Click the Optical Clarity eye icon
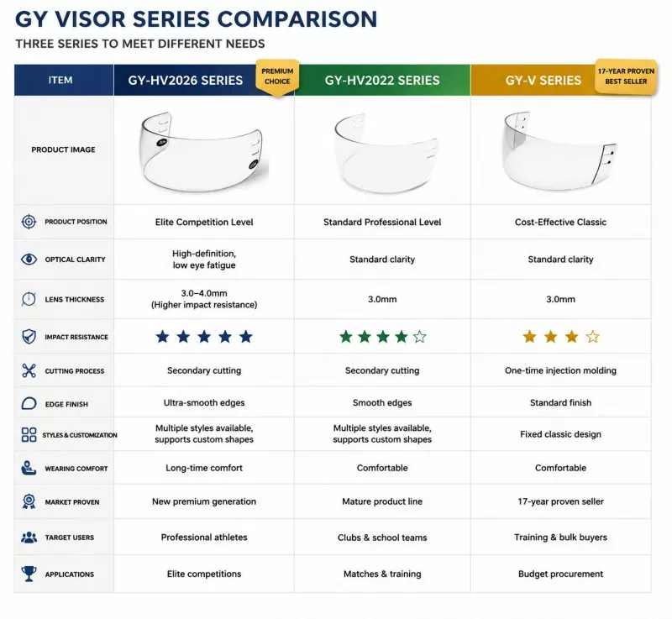Viewport: 672px width, 619px height. pos(29,260)
